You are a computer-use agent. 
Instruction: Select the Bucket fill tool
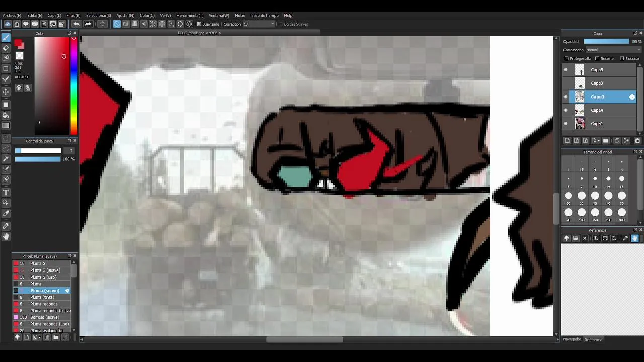coord(6,115)
